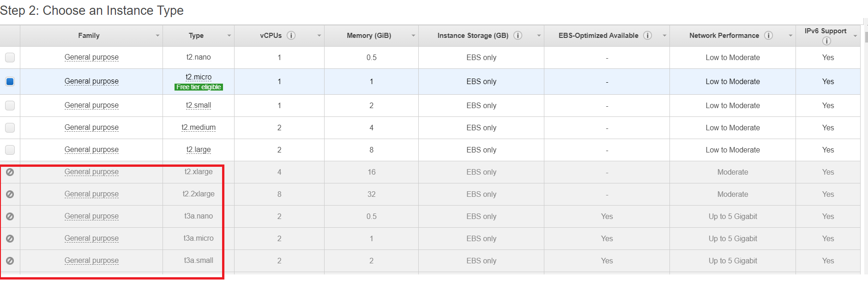Click the t2.large type link

coord(199,150)
